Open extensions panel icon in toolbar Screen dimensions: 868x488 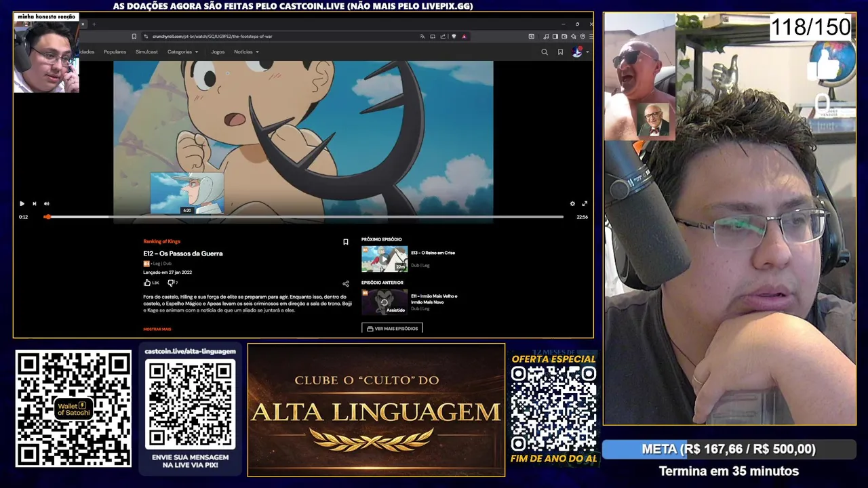pos(532,37)
